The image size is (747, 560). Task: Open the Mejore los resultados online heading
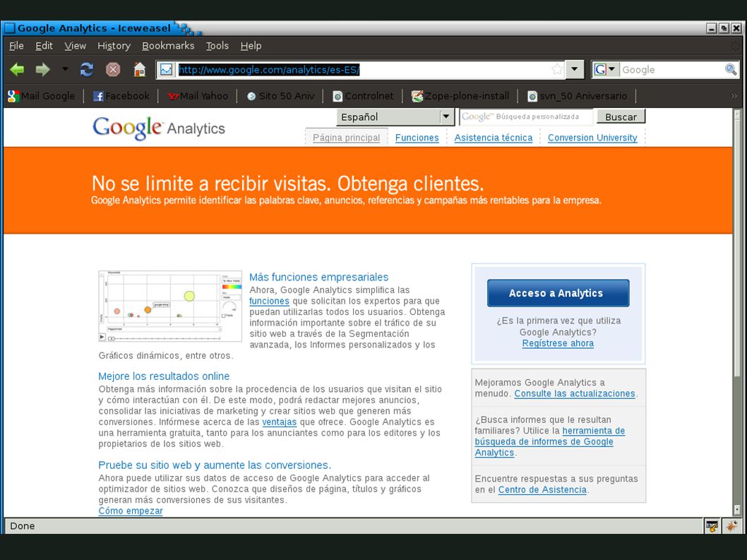click(x=164, y=376)
